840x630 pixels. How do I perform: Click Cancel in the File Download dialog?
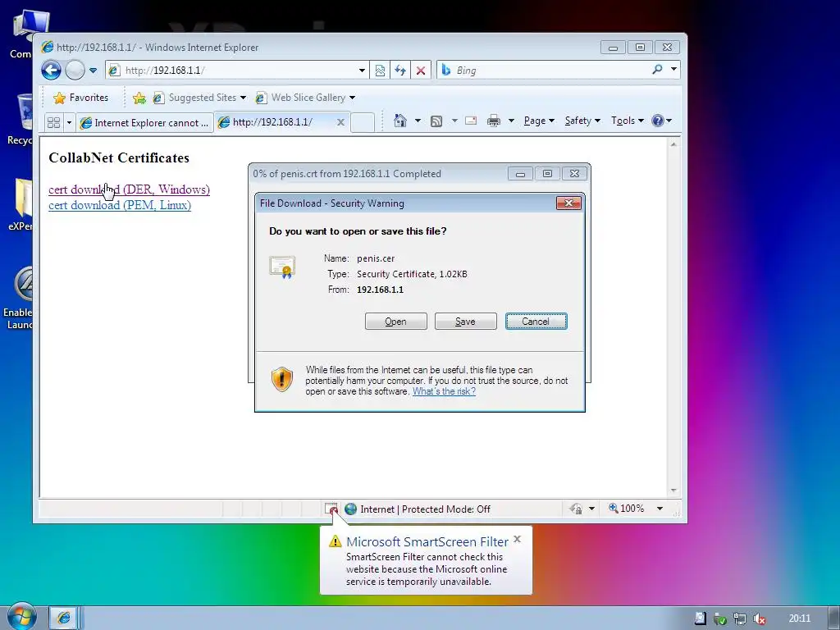pos(536,322)
